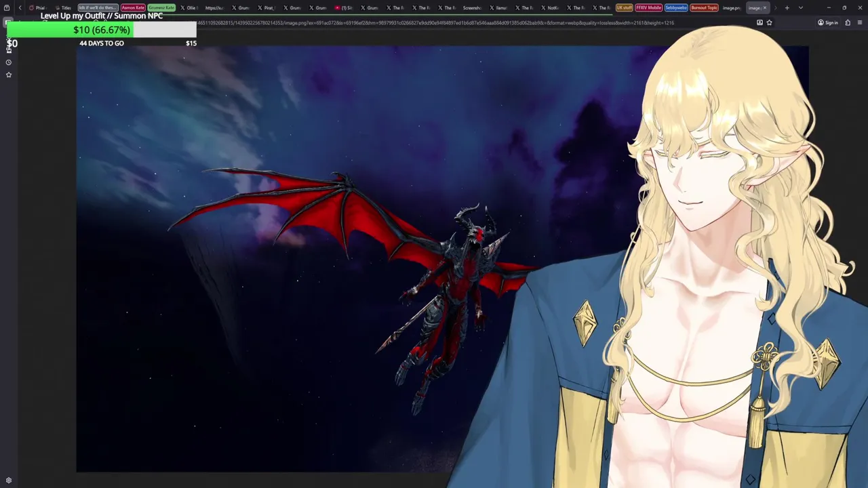
Task: Click the '$15' goal amount
Action: pos(191,43)
